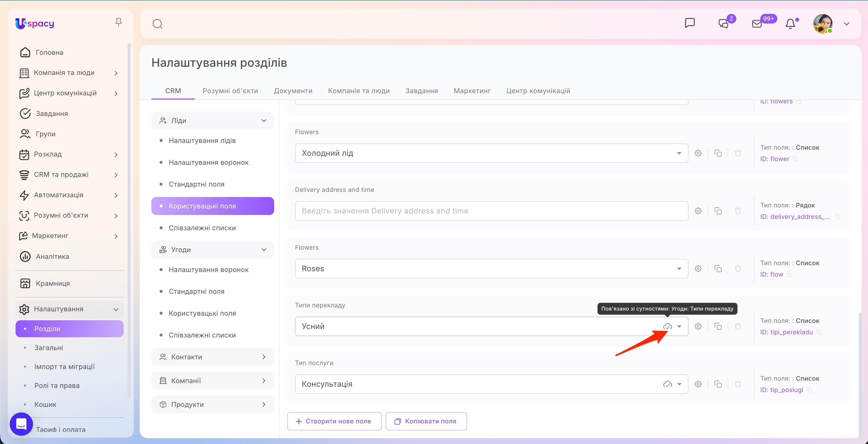
Task: Open Групи in the sidebar
Action: [x=46, y=134]
